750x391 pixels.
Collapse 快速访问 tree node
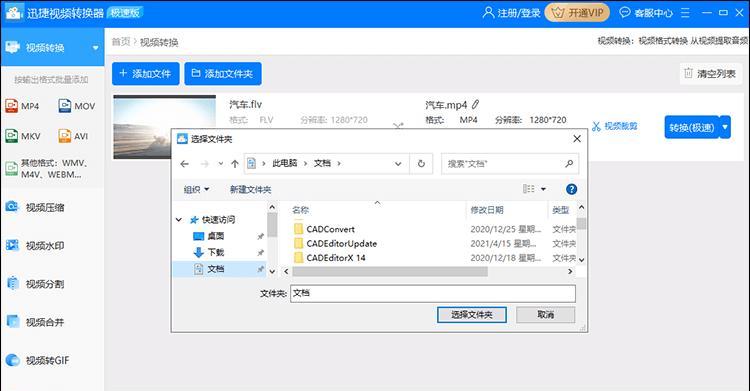pos(179,220)
